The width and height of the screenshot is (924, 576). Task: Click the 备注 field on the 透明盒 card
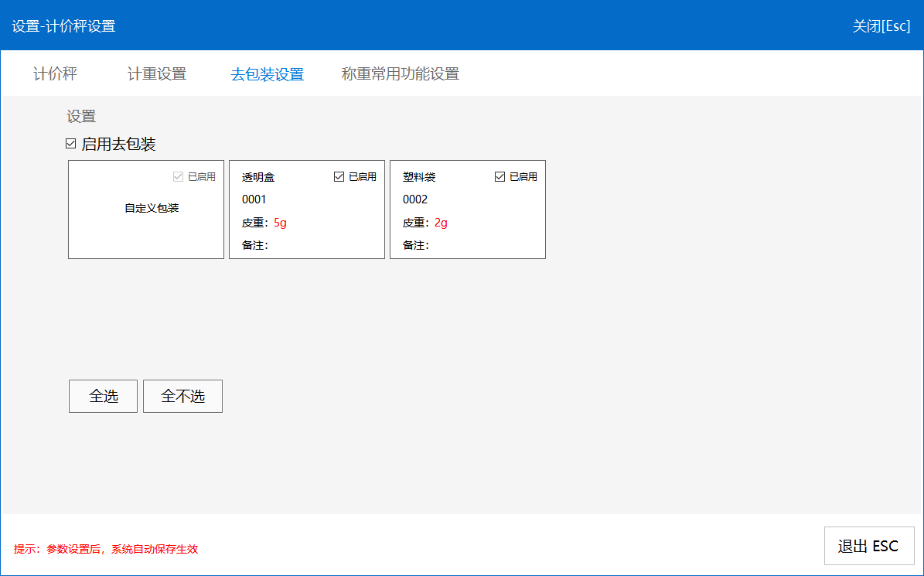pyautogui.click(x=254, y=245)
